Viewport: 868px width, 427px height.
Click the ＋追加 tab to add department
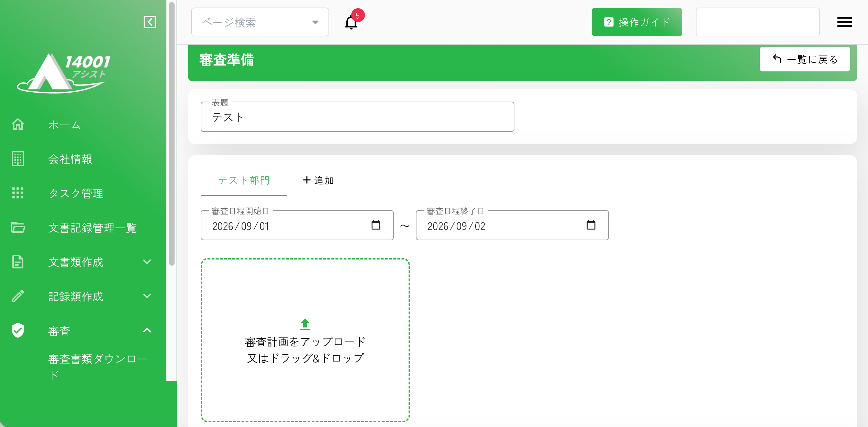tap(318, 181)
